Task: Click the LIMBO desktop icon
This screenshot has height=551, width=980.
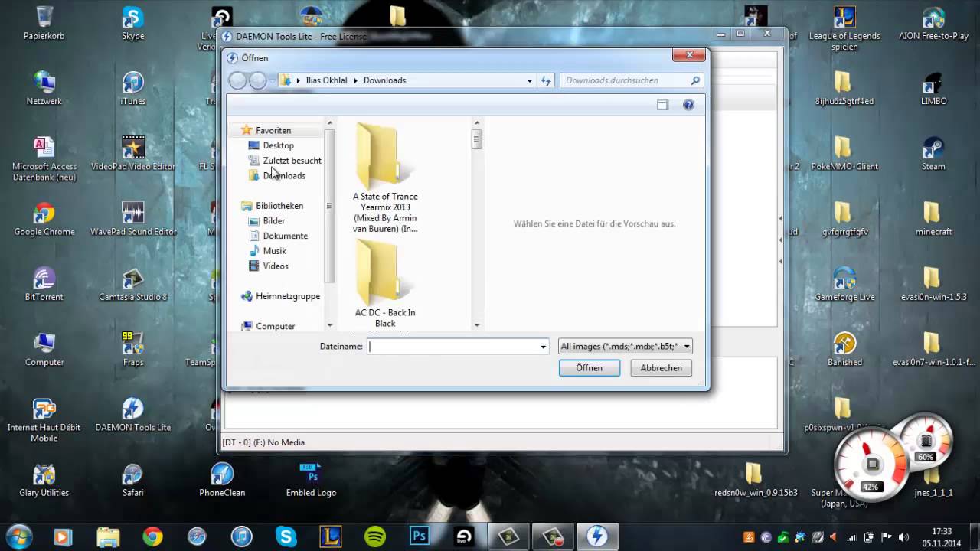Action: [x=933, y=89]
